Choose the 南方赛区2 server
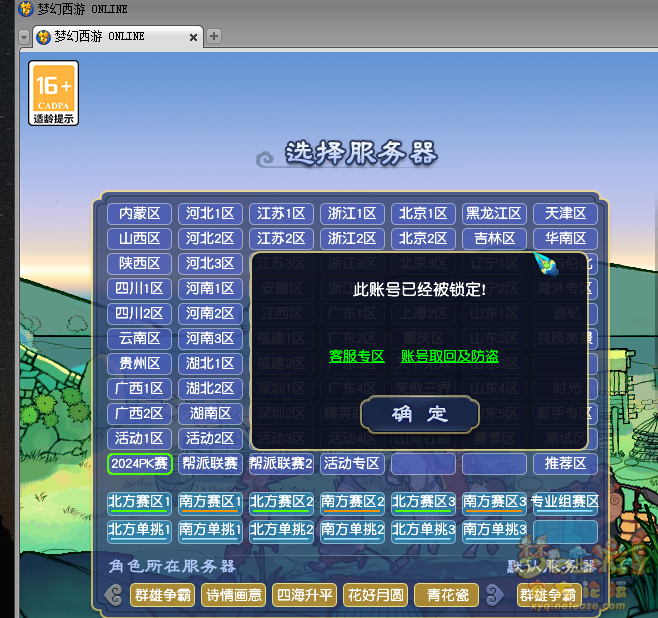The width and height of the screenshot is (658, 618). [x=352, y=503]
